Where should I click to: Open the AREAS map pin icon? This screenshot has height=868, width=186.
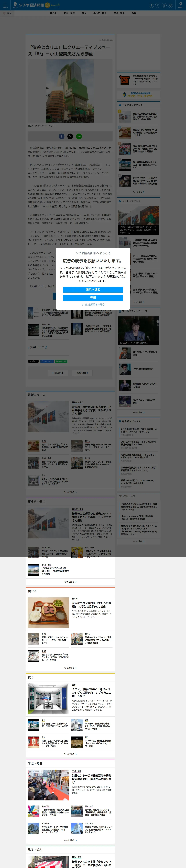click(x=181, y=5)
